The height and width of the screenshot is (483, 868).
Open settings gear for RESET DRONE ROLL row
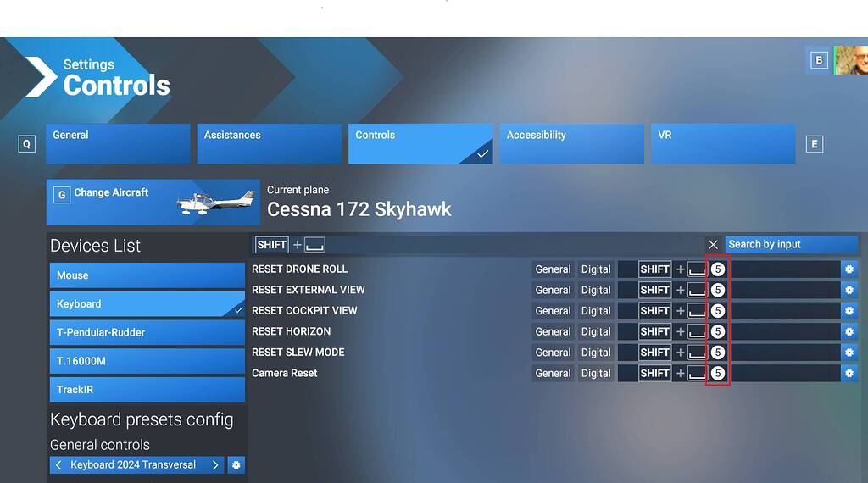pyautogui.click(x=849, y=269)
